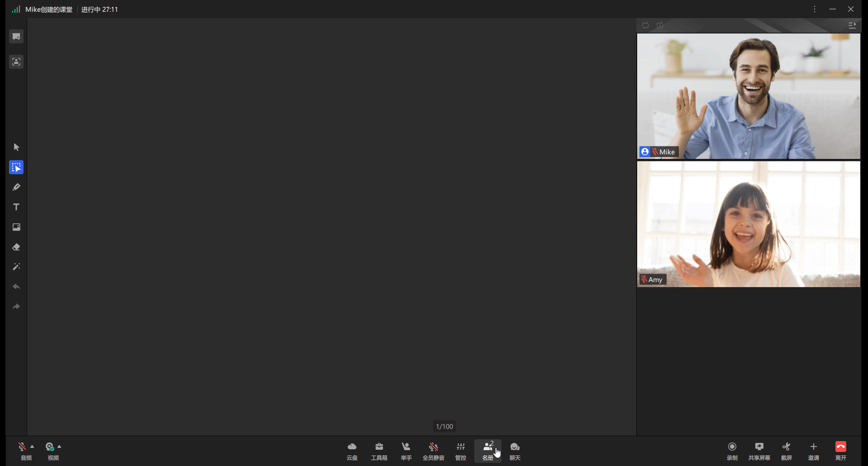Click the 进行中 27:11 timer text
Image resolution: width=868 pixels, height=466 pixels.
pos(100,10)
